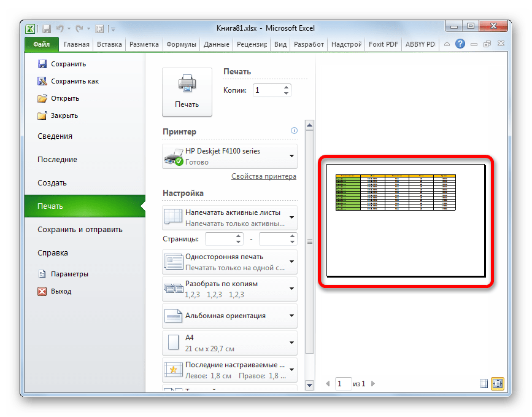Open Разобрать по копиям dropdown
532x417 pixels.
coord(229,289)
